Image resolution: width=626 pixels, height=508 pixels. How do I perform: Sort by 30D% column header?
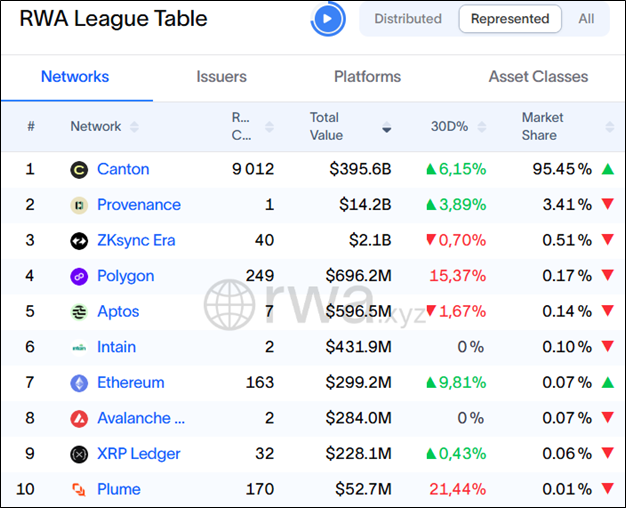[447, 127]
